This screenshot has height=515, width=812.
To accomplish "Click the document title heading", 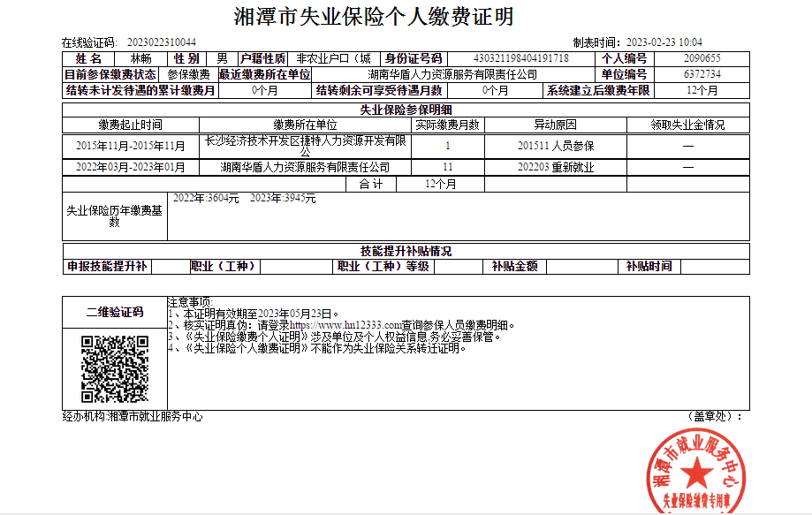I will (x=374, y=17).
